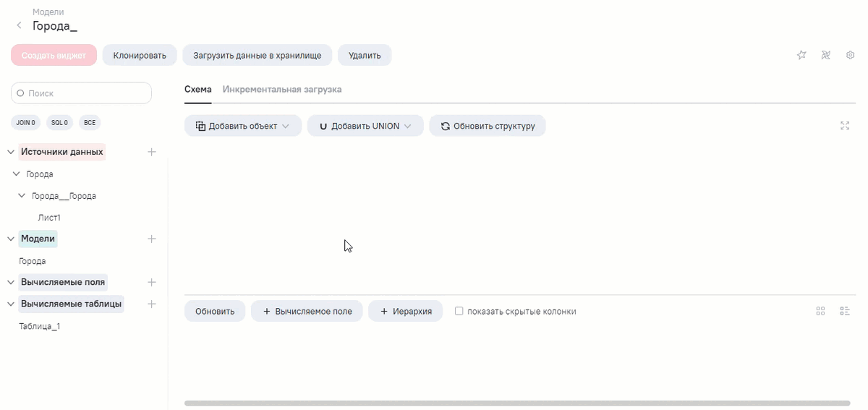
Task: Open the 'Инкрементальная загрузка' tab
Action: [x=282, y=90]
